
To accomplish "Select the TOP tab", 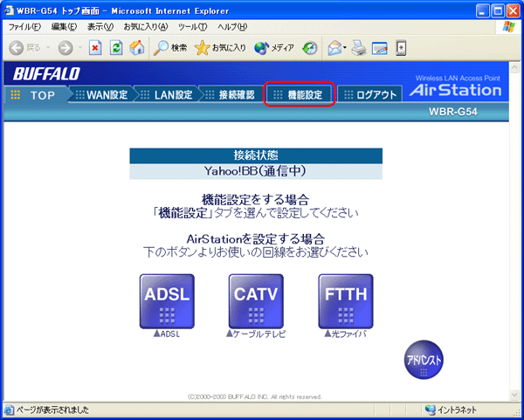I will [x=35, y=95].
